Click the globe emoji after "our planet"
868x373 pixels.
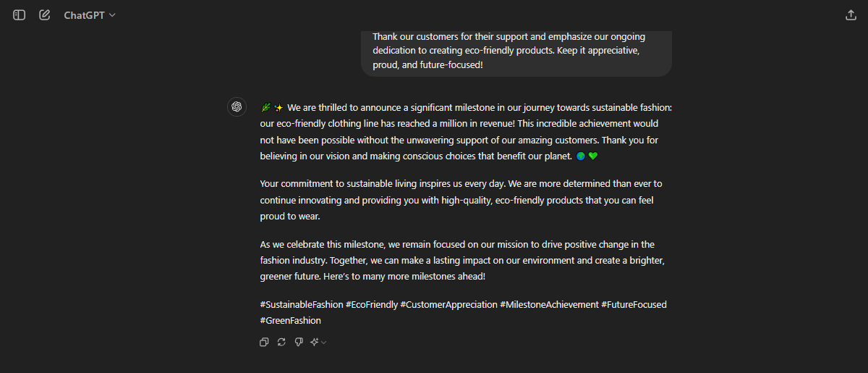click(x=581, y=156)
